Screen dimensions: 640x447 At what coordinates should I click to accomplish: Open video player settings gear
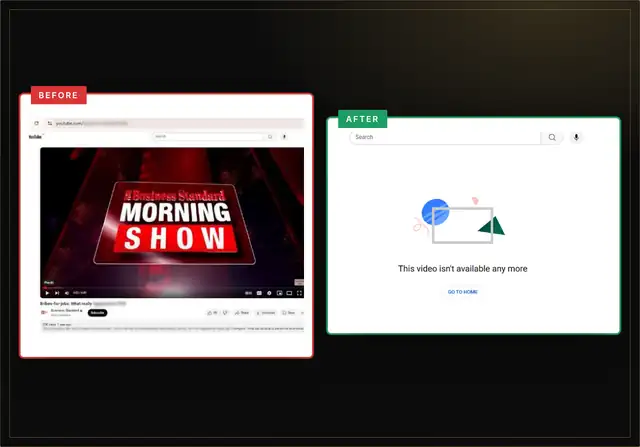269,293
